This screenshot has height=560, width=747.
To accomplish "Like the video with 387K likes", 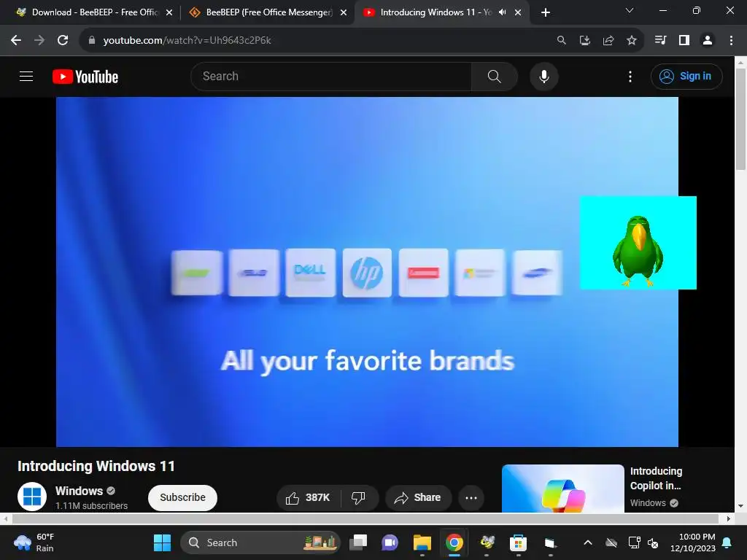I will [x=309, y=498].
